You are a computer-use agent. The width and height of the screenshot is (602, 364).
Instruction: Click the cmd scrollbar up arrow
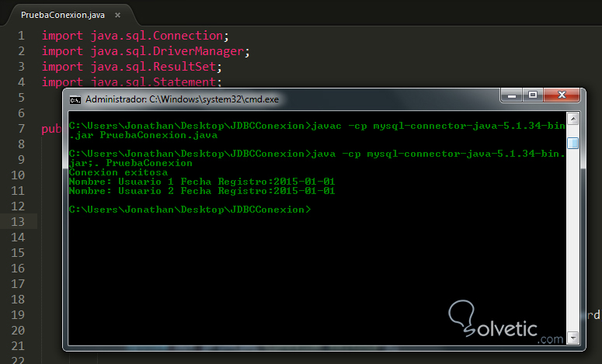572,120
